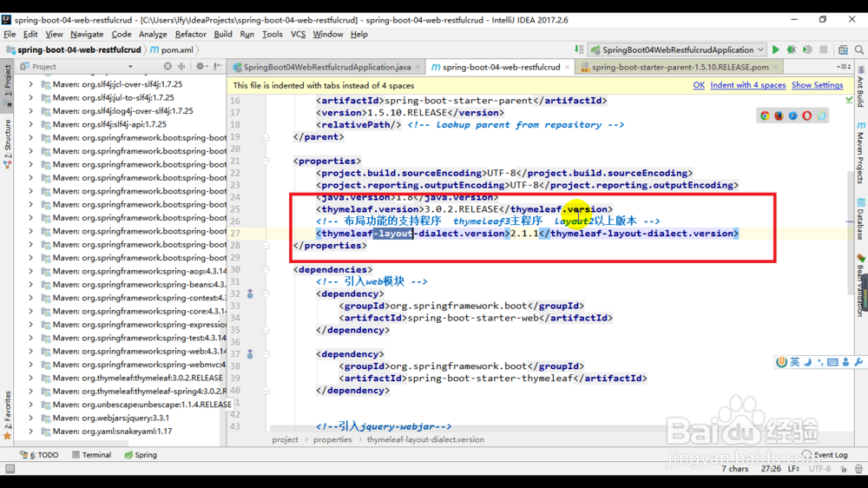Run with coverage icon in toolbar

pos(807,49)
